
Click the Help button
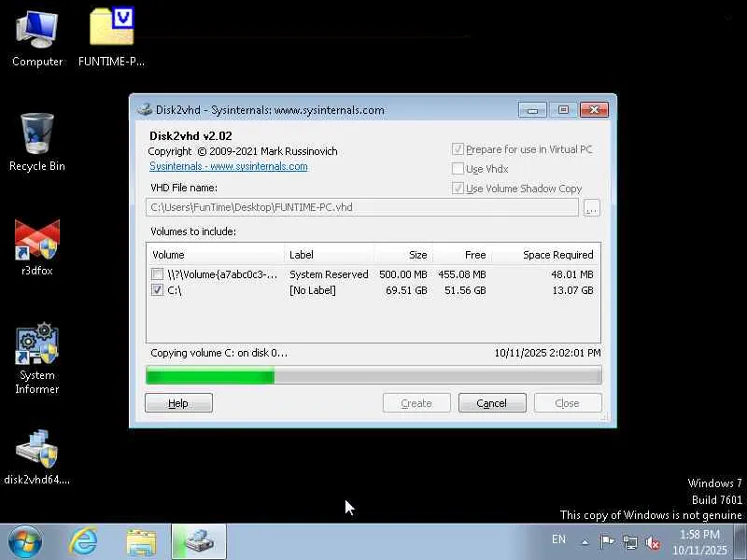tap(178, 403)
